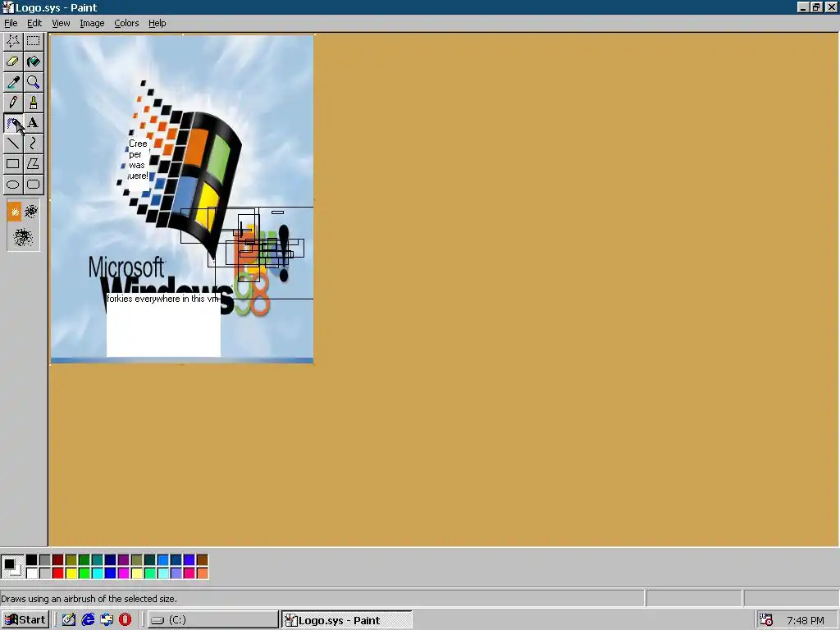Pick the black color swatch
840x630 pixels.
click(32, 560)
